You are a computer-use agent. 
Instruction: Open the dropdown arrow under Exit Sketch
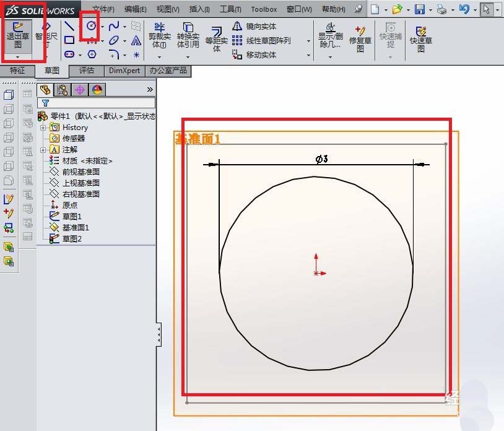pyautogui.click(x=18, y=57)
